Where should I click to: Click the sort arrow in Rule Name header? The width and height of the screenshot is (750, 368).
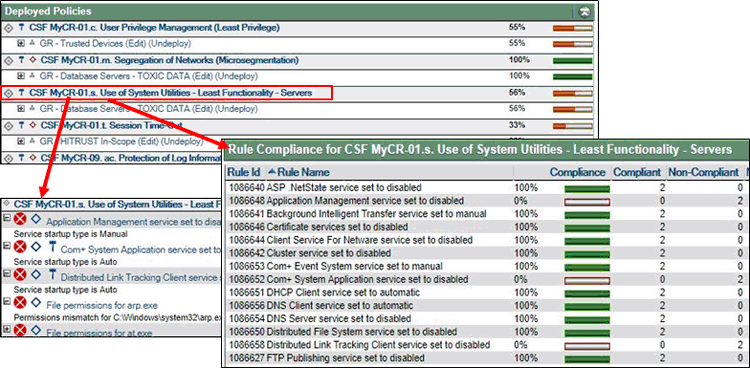[272, 172]
